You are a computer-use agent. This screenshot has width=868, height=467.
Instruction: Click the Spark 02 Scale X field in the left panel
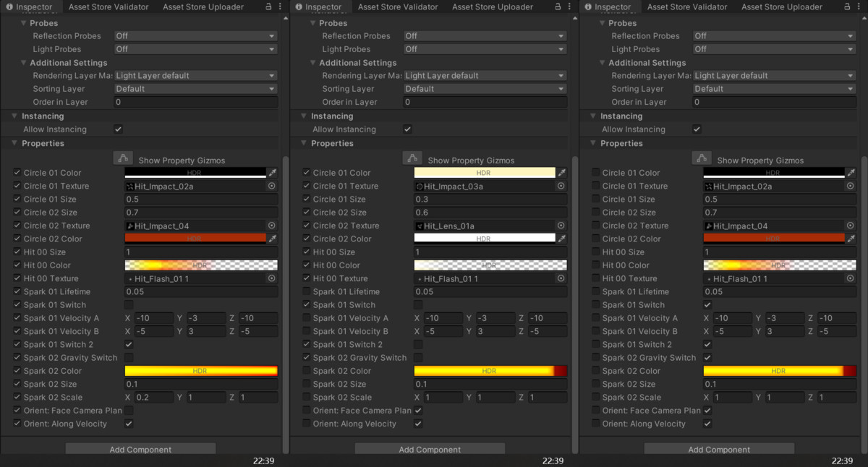point(153,398)
